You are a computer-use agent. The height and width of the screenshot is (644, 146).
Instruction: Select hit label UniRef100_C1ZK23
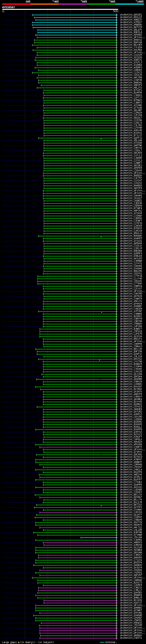131,72
